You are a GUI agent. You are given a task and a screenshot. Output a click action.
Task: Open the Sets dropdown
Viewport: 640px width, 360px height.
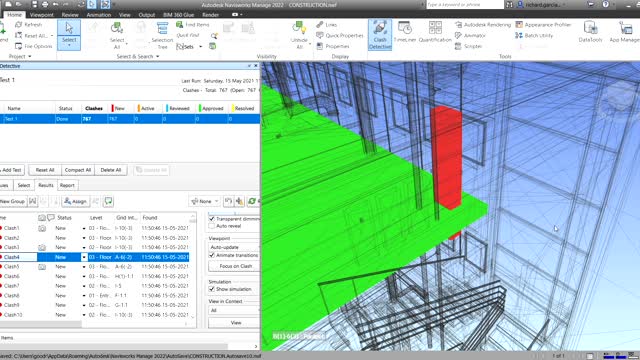click(x=200, y=47)
